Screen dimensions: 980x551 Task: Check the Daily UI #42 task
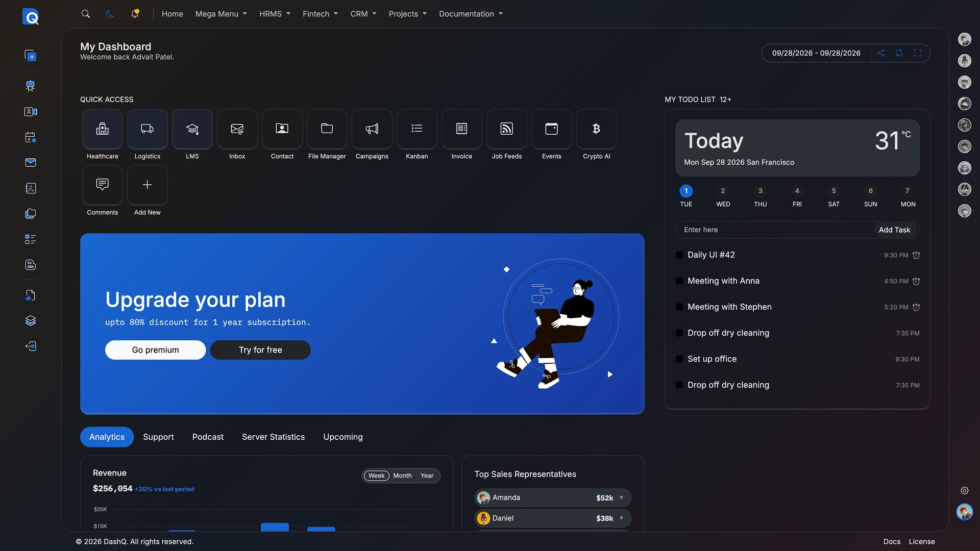pyautogui.click(x=679, y=255)
